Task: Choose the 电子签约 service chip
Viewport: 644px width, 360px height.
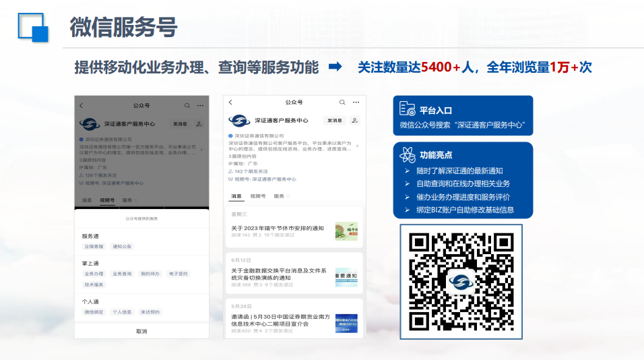Action: pyautogui.click(x=179, y=274)
